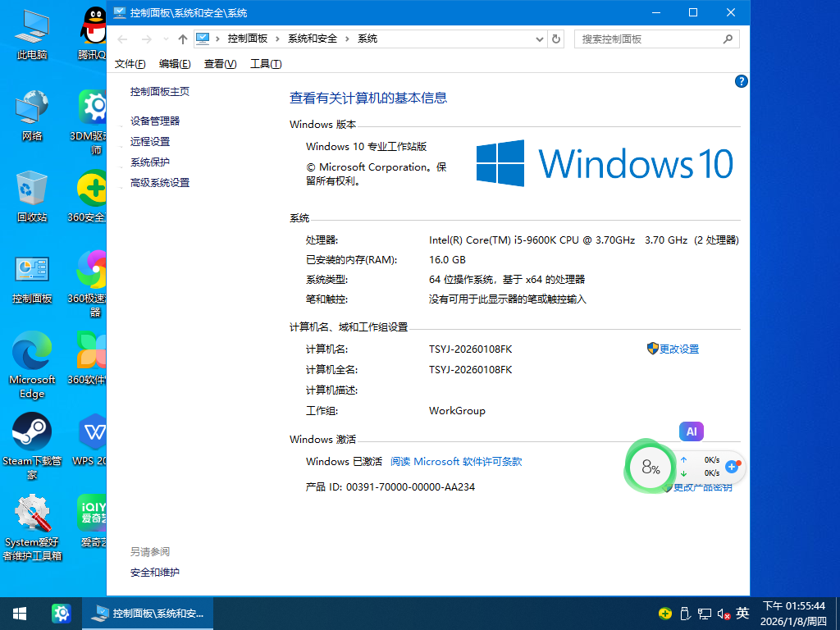Click the 搜索控制面板 search field
Image resolution: width=840 pixels, height=630 pixels.
[648, 39]
